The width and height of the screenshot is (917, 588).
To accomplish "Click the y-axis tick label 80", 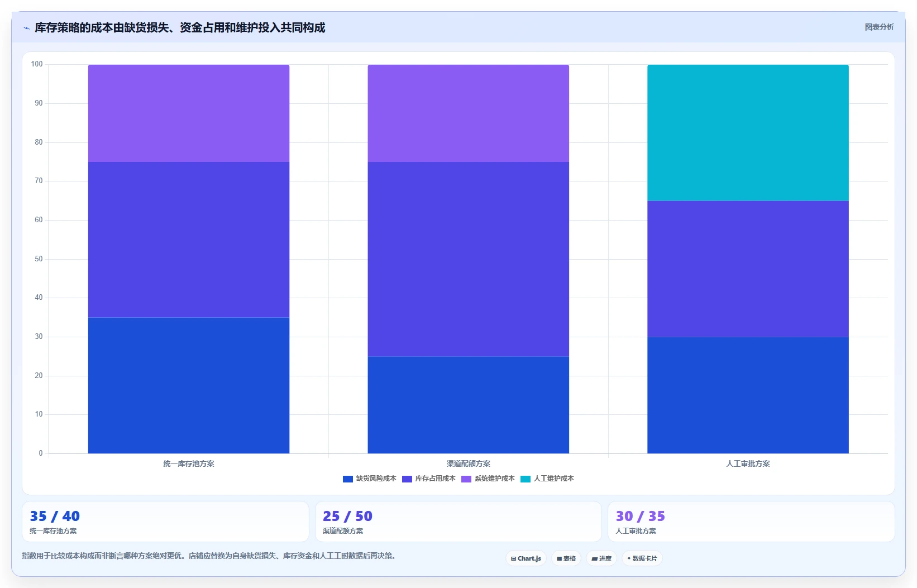I will coord(39,142).
